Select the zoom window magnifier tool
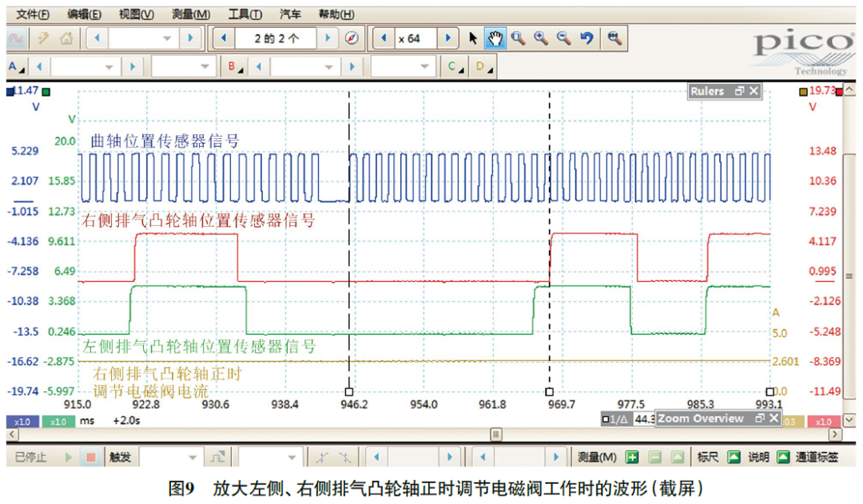863x504 pixels. [518, 38]
